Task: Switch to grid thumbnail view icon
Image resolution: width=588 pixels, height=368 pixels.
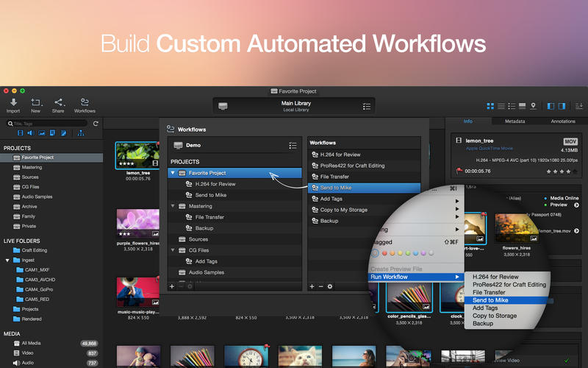Action: pyautogui.click(x=490, y=107)
